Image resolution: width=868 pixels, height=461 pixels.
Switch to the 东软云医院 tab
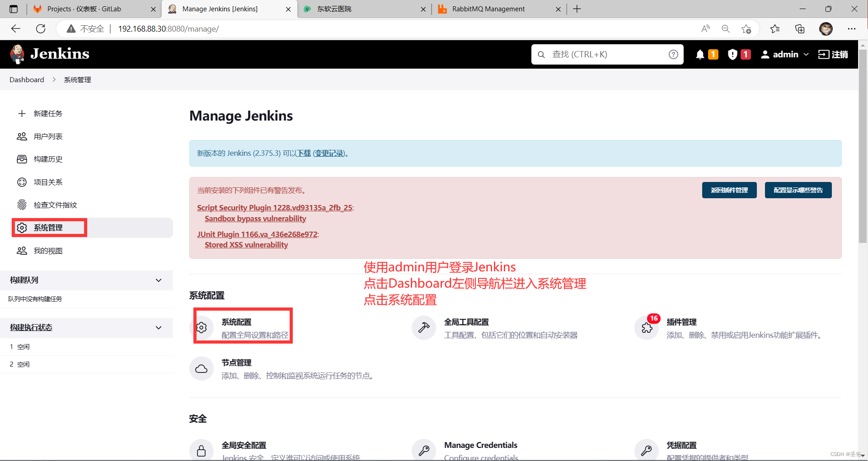pos(364,9)
